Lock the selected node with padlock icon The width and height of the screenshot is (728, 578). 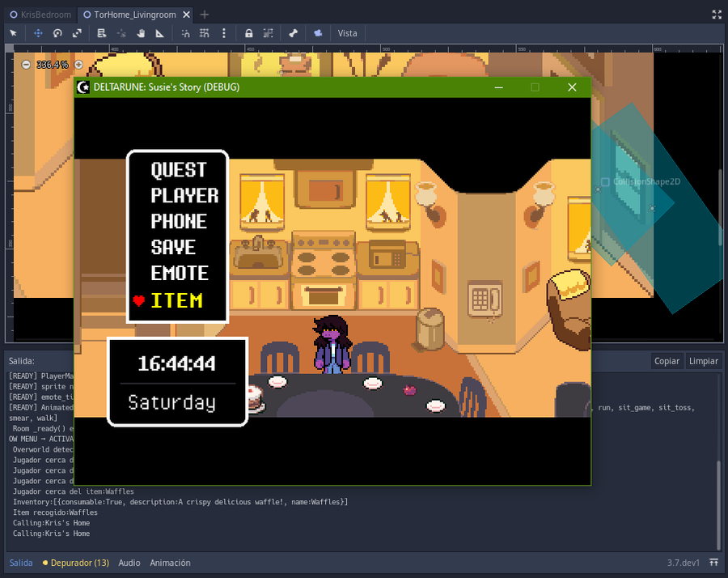coord(249,33)
